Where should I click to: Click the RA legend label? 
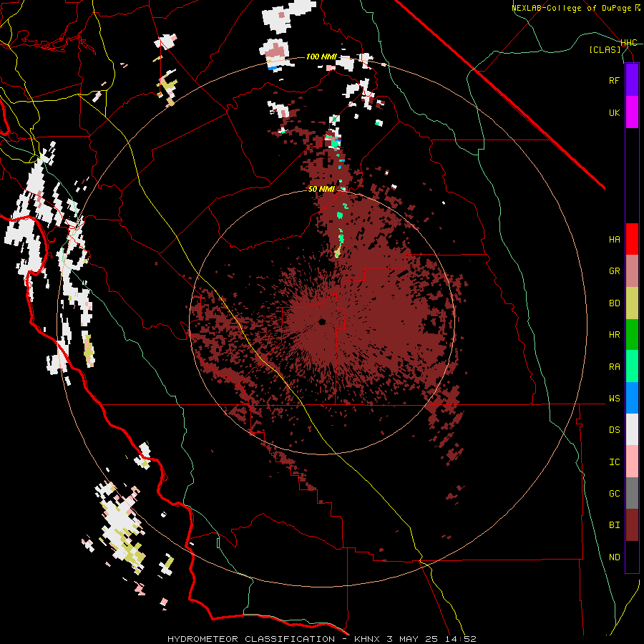614,367
